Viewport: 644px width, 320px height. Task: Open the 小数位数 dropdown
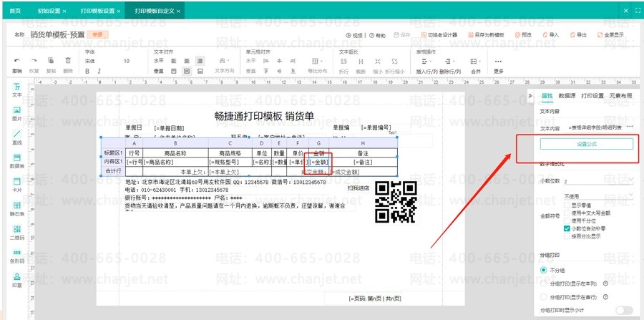pos(598,181)
